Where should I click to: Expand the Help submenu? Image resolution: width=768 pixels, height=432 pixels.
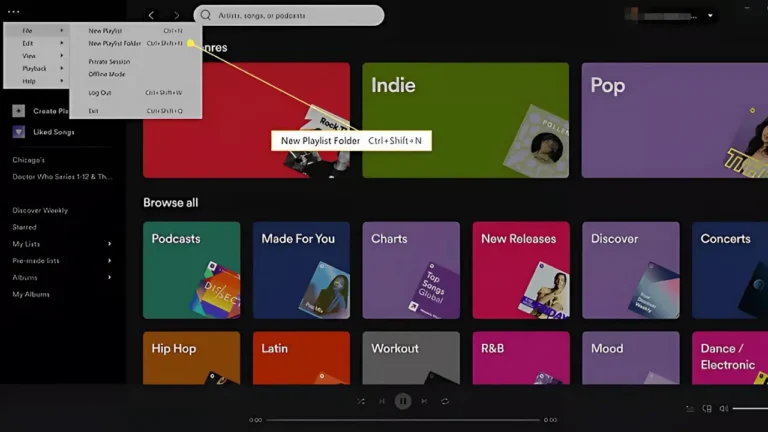click(37, 81)
